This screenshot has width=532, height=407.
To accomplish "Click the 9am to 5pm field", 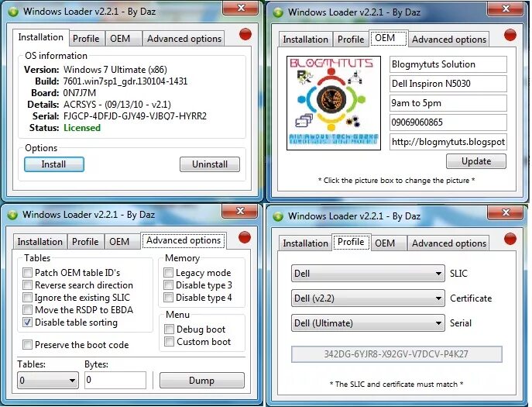I will [448, 103].
